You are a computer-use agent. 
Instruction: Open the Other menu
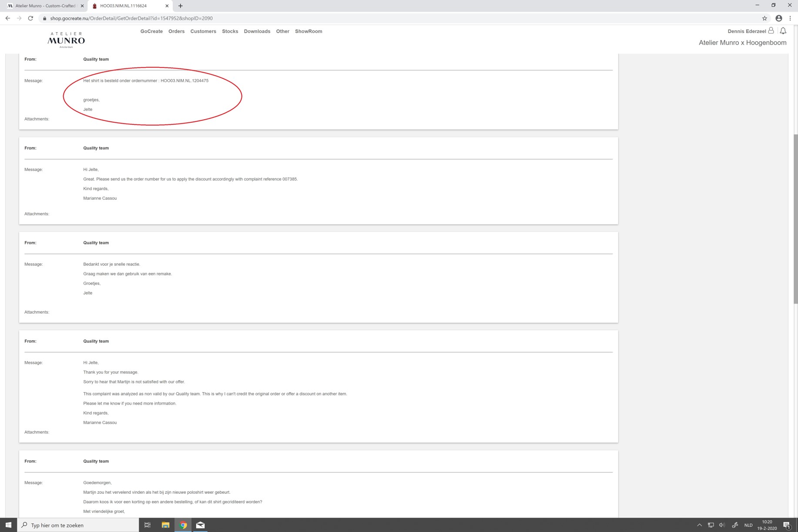click(x=282, y=31)
